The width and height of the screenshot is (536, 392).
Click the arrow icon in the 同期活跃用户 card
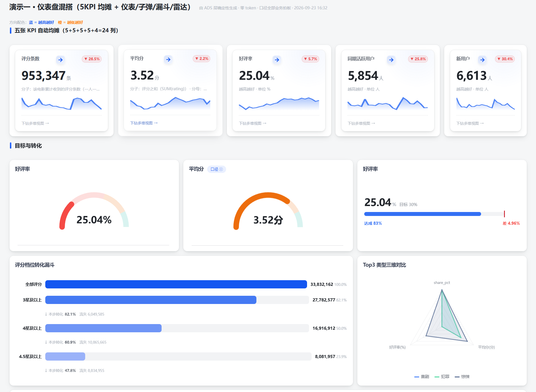point(391,60)
